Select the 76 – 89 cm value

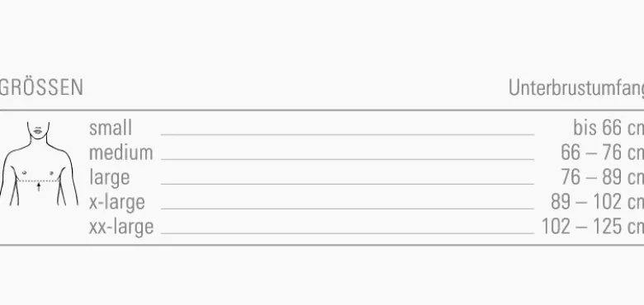coord(603,177)
